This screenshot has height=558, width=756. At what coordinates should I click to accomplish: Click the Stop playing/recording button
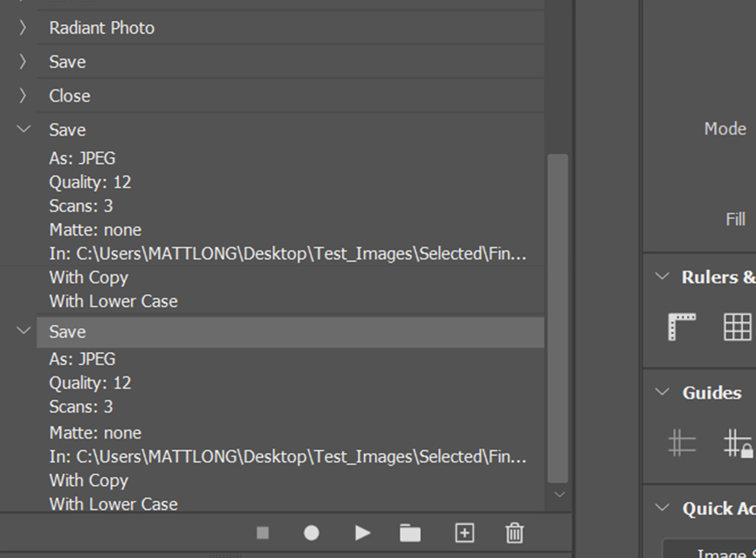[x=263, y=533]
